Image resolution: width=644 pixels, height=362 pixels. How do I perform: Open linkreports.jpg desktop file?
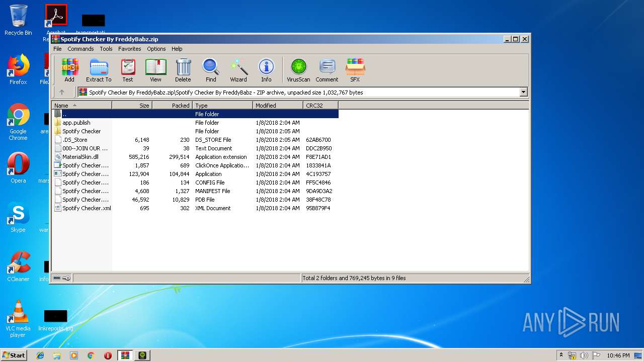(55, 320)
